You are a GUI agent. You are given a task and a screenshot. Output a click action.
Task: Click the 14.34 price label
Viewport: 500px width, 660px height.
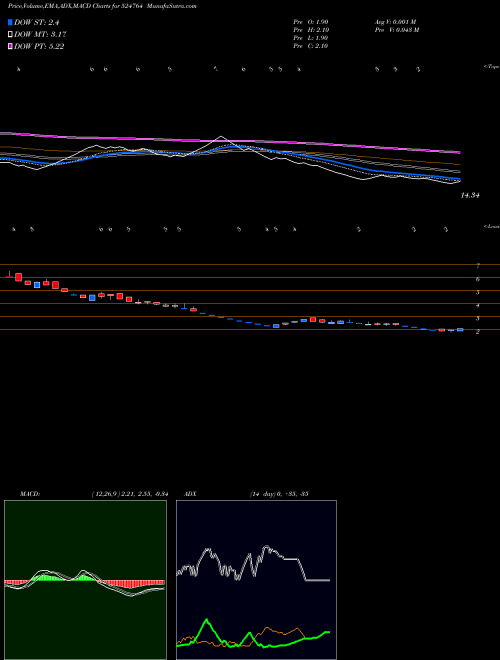click(471, 195)
